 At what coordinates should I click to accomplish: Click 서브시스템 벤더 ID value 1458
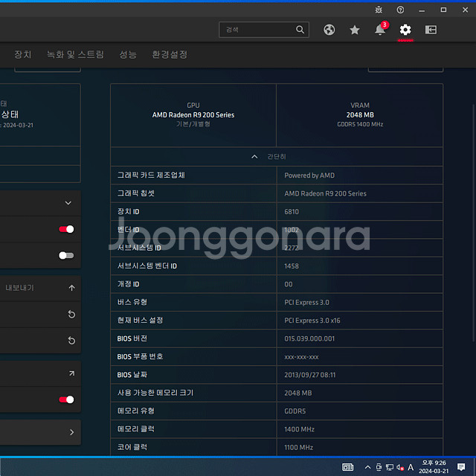pyautogui.click(x=292, y=266)
